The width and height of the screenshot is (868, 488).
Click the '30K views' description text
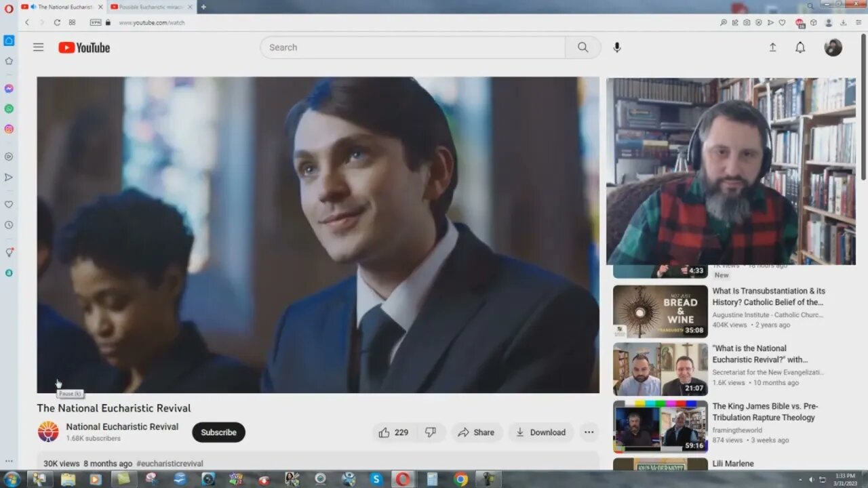click(62, 464)
